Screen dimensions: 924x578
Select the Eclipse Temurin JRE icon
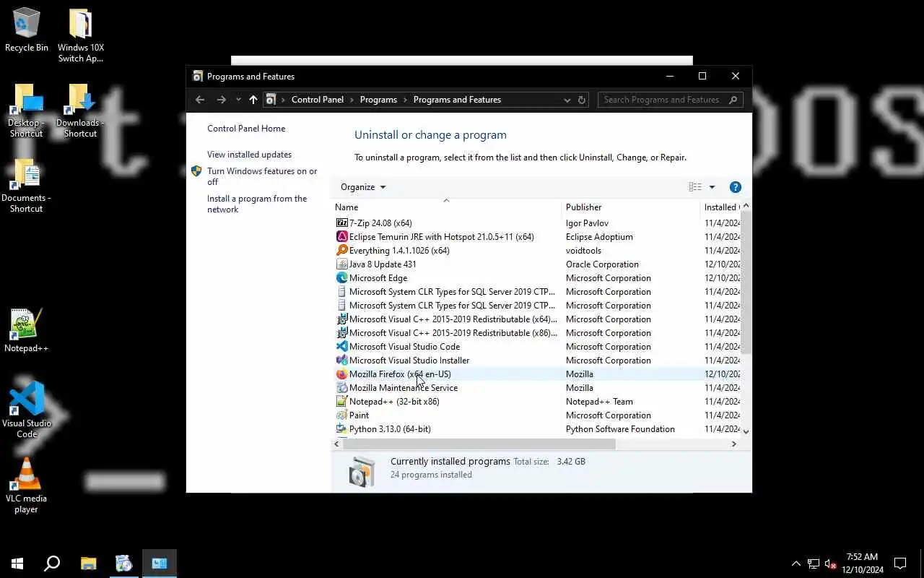[x=342, y=237]
